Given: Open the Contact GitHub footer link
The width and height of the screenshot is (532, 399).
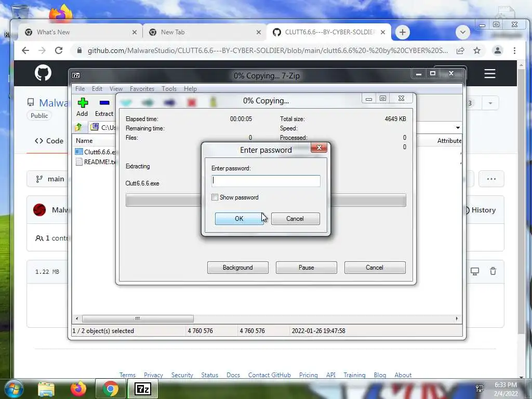Looking at the screenshot, I should click(x=270, y=375).
